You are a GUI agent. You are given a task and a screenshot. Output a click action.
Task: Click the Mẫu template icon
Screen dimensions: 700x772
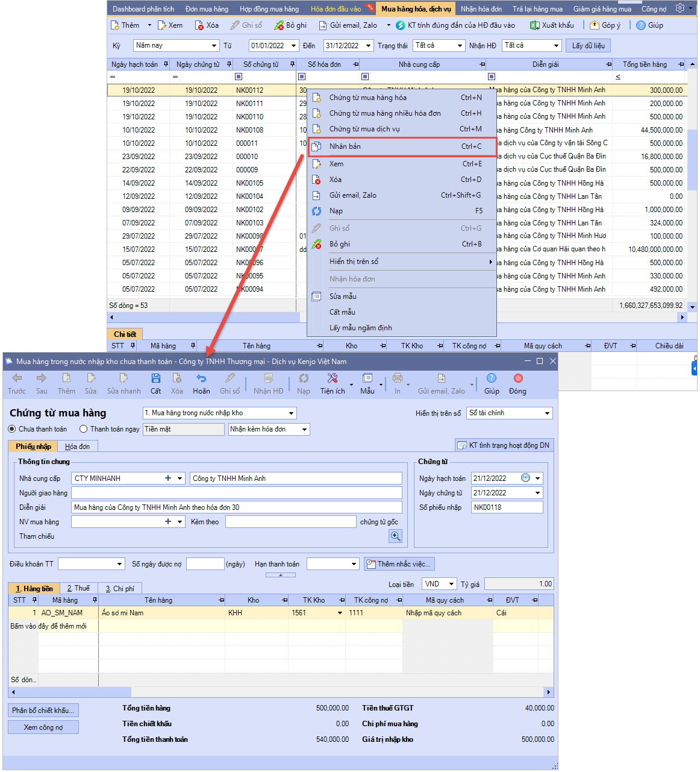click(x=367, y=378)
